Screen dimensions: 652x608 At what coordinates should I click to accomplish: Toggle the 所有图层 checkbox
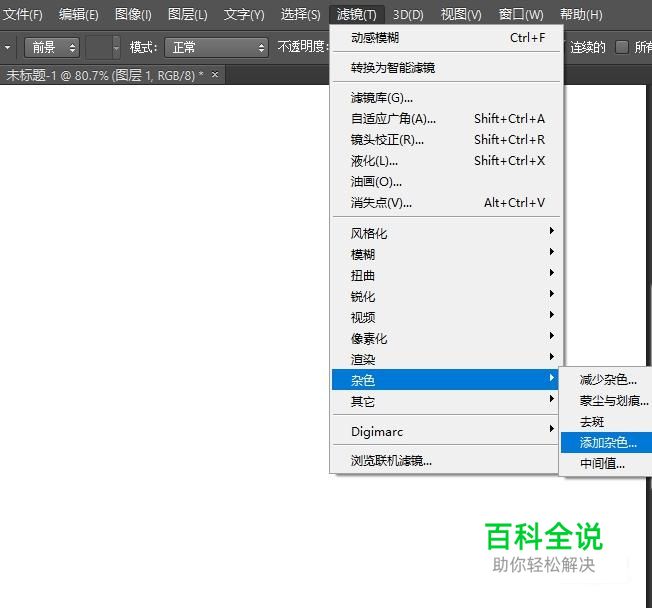[x=621, y=47]
